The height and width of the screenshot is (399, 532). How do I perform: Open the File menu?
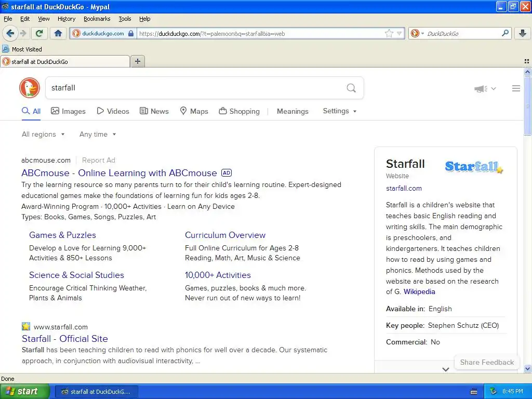[8, 19]
